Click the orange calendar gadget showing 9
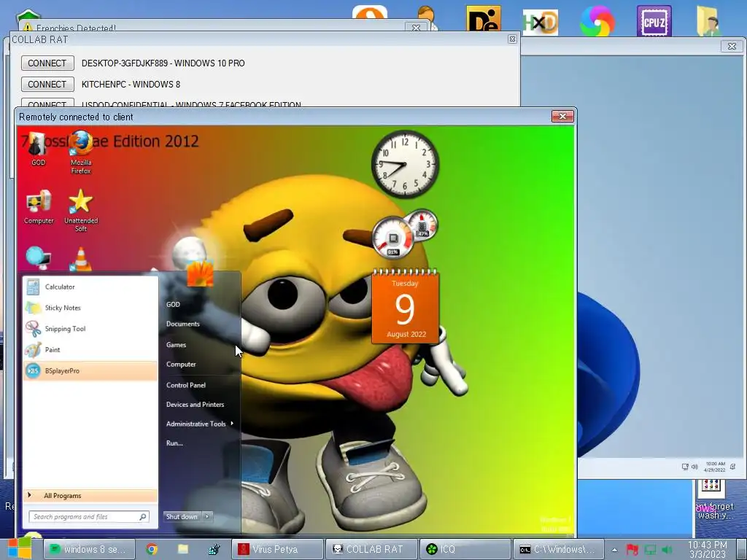 click(x=405, y=306)
